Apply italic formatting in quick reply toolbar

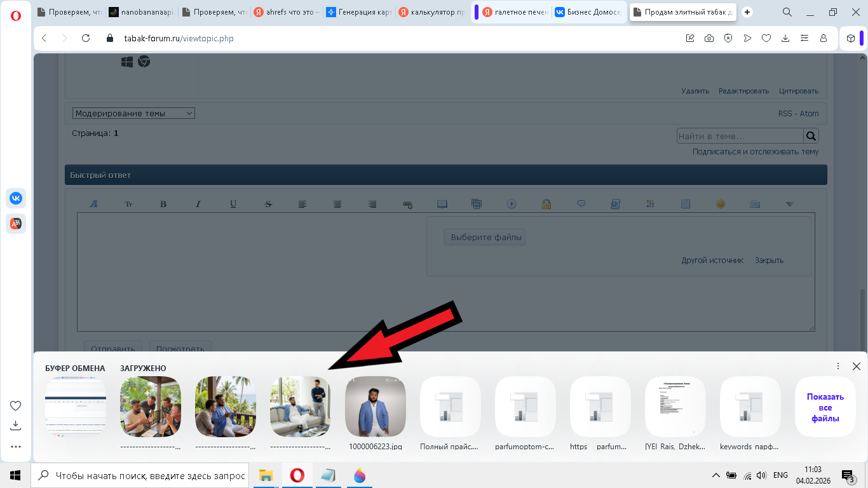198,204
